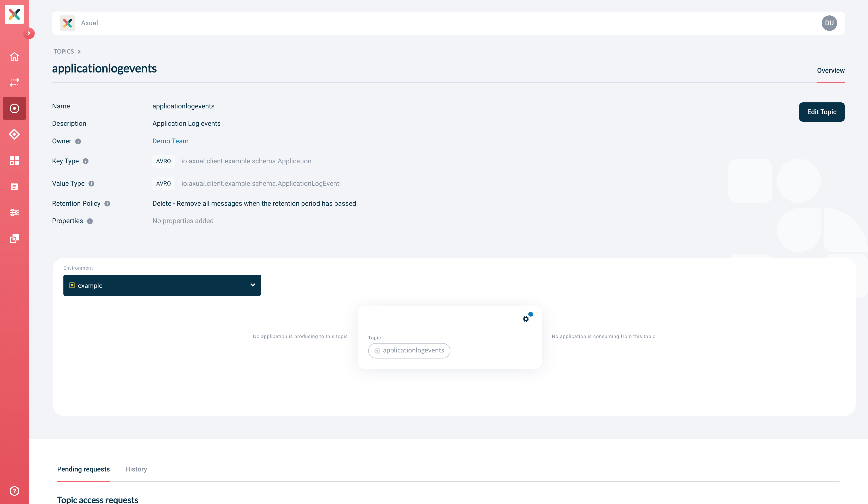Show the Properties info icon
Image resolution: width=868 pixels, height=504 pixels.
[x=90, y=221]
